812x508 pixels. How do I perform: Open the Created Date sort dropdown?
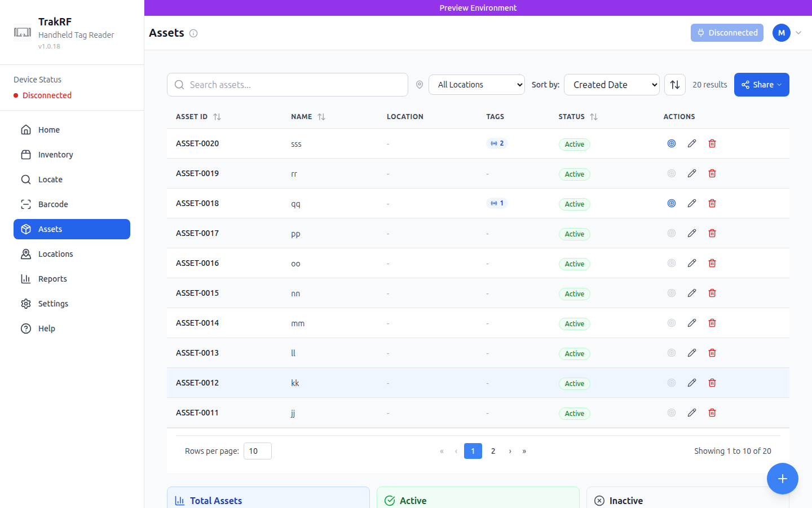pyautogui.click(x=611, y=84)
